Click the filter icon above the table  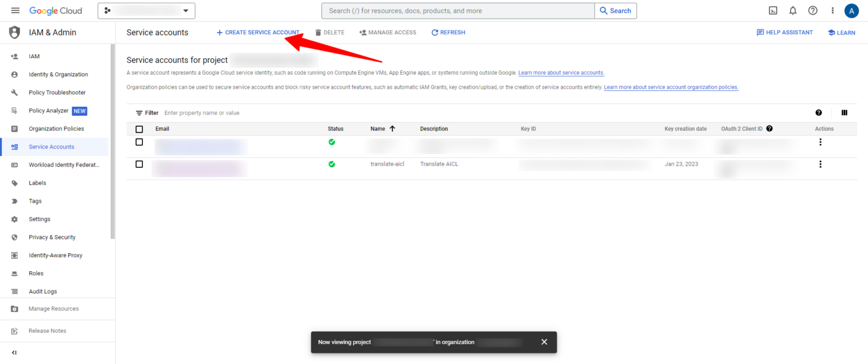pyautogui.click(x=137, y=112)
